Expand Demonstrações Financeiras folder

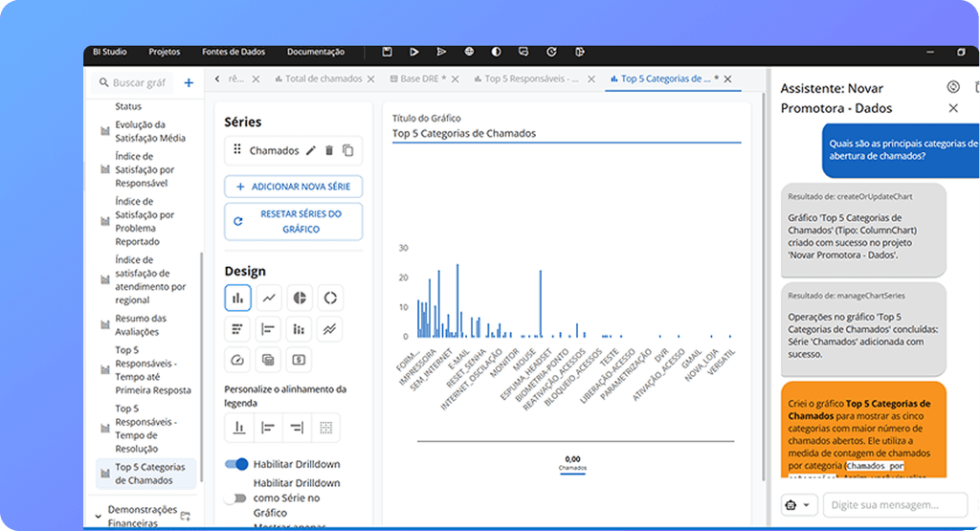point(99,516)
